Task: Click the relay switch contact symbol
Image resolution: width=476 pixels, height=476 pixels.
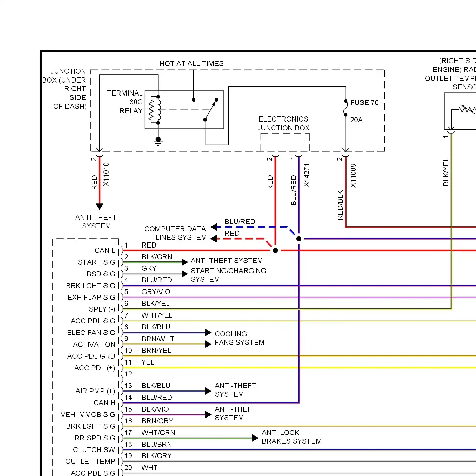Action: point(211,110)
